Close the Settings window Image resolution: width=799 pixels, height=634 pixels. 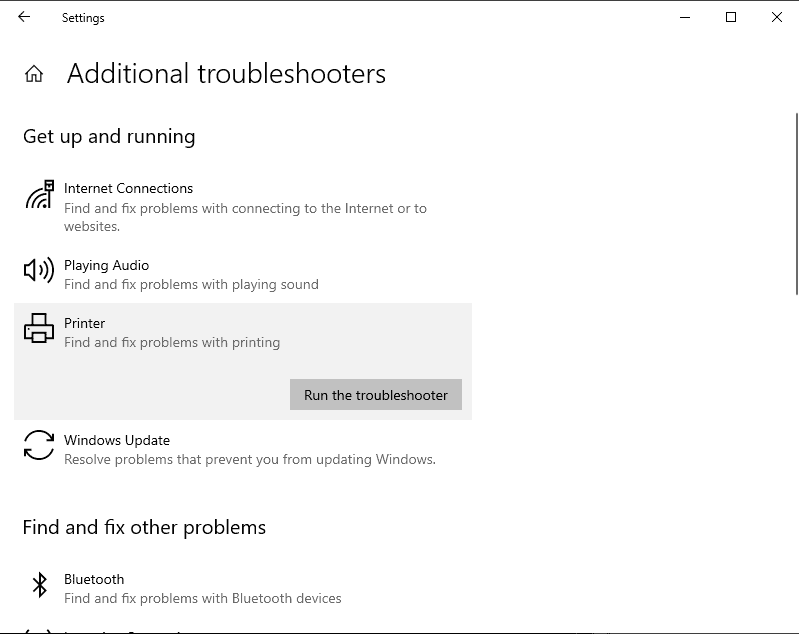tap(777, 17)
